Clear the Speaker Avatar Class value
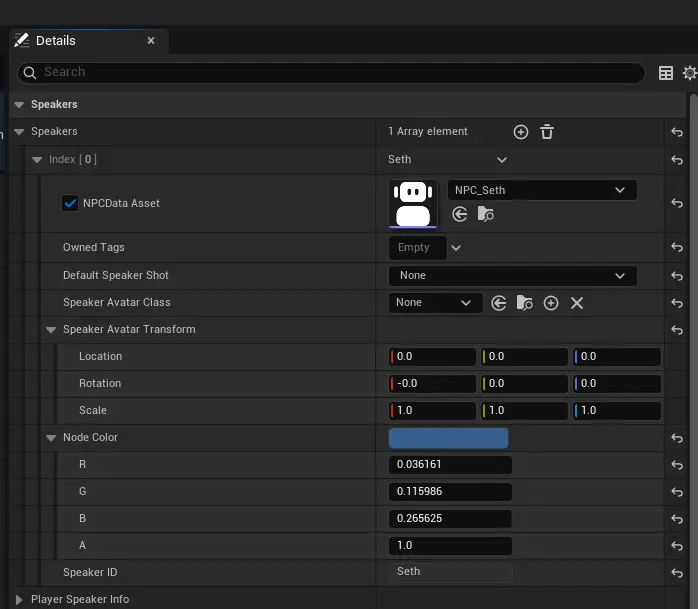Viewport: 698px width, 609px height. pos(577,303)
